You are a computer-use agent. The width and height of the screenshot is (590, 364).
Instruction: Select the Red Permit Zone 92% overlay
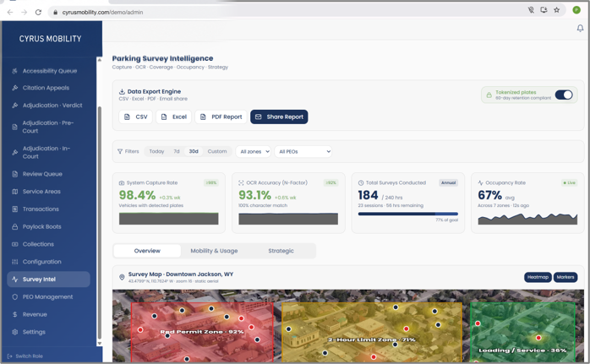click(x=202, y=332)
